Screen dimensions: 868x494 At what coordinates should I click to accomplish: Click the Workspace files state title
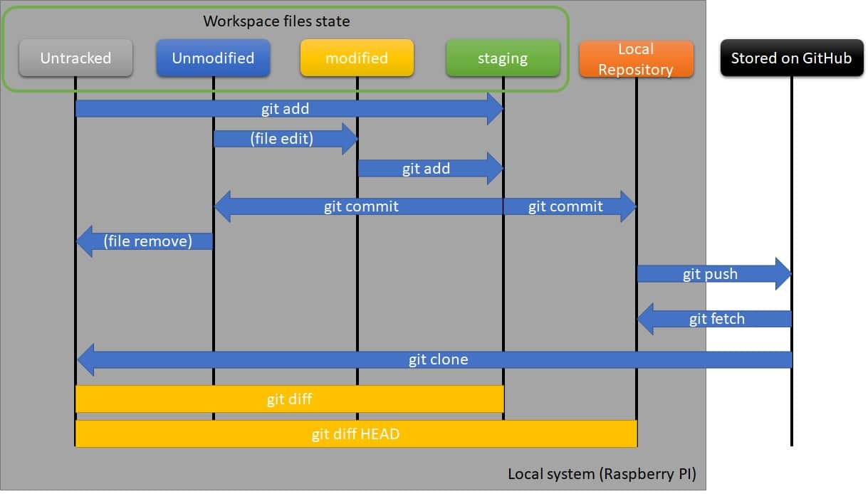tap(276, 21)
